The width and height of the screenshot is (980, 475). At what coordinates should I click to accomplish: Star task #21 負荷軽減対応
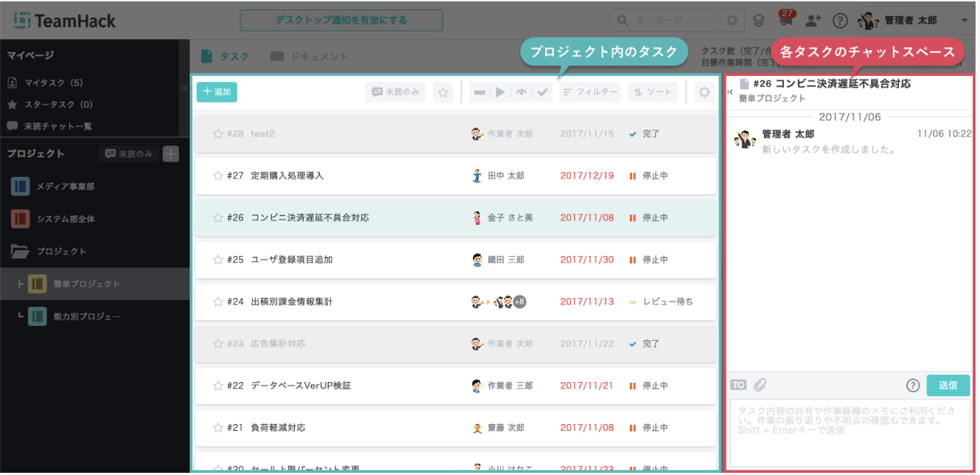(x=217, y=428)
